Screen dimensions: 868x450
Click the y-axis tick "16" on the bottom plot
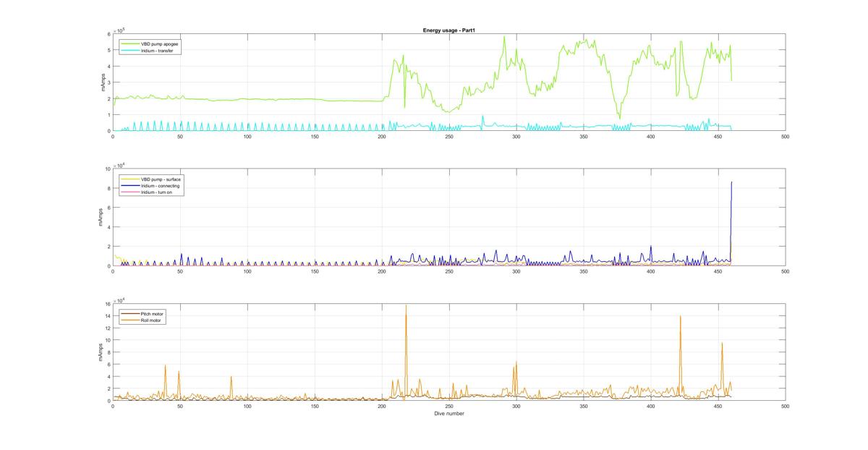107,304
